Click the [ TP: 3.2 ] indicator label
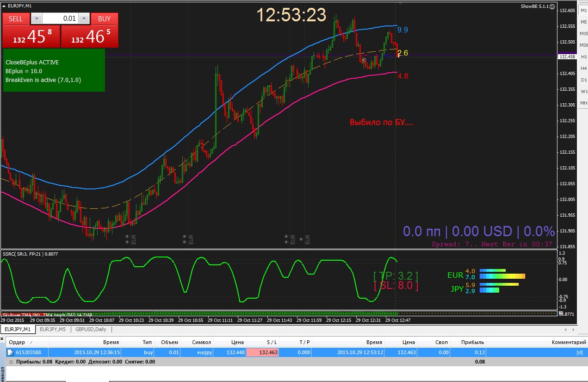 click(x=396, y=276)
